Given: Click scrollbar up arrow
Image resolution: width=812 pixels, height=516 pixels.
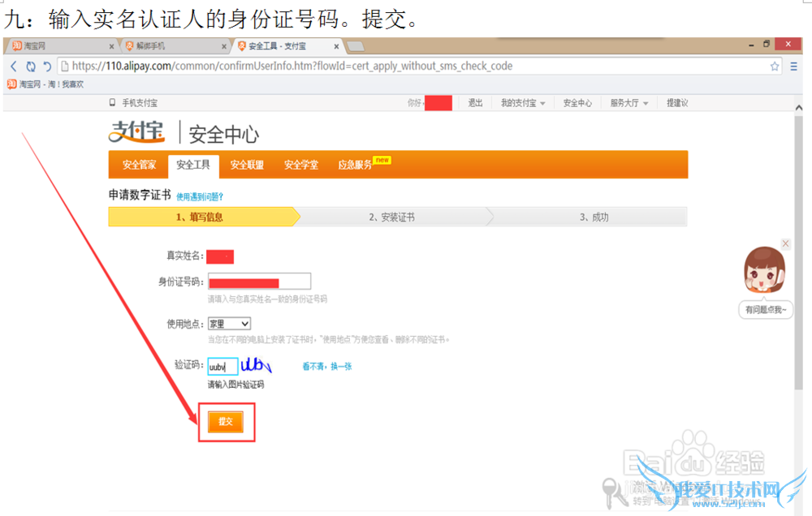Looking at the screenshot, I should pos(798,108).
